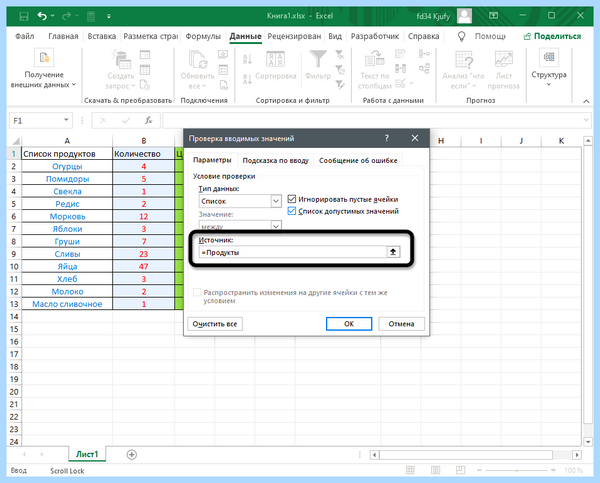Switch to the Справка ribbon tab
The image size is (600, 483).
click(423, 36)
